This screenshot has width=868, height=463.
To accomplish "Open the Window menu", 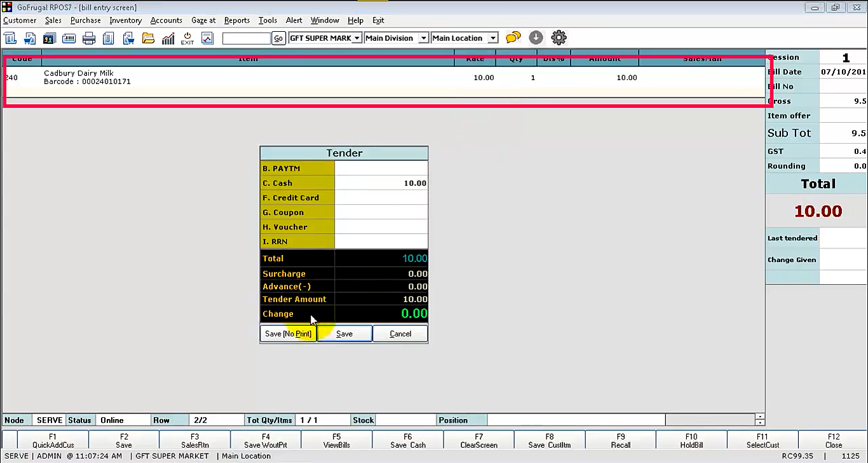I will [x=325, y=20].
